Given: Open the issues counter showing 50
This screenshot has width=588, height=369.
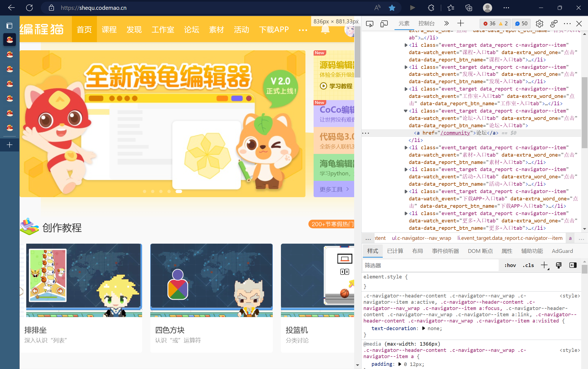Looking at the screenshot, I should [521, 24].
